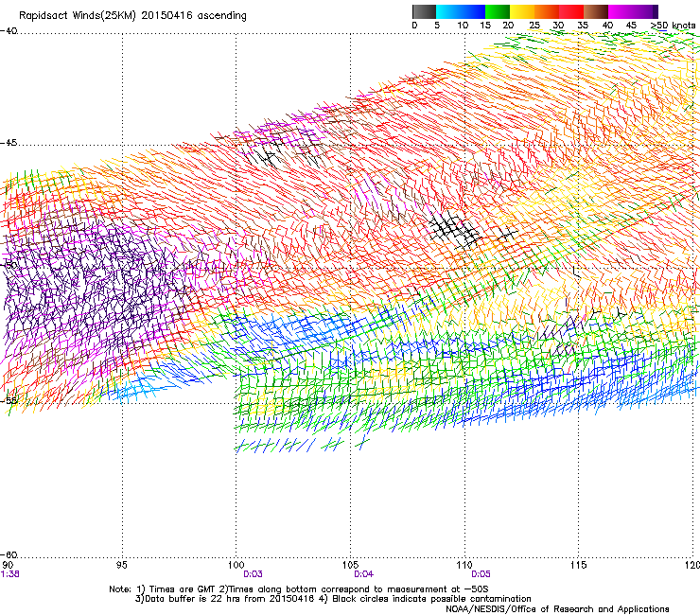The width and height of the screenshot is (700, 615).
Task: Click the purple '0:05' time label
Action: tap(481, 574)
